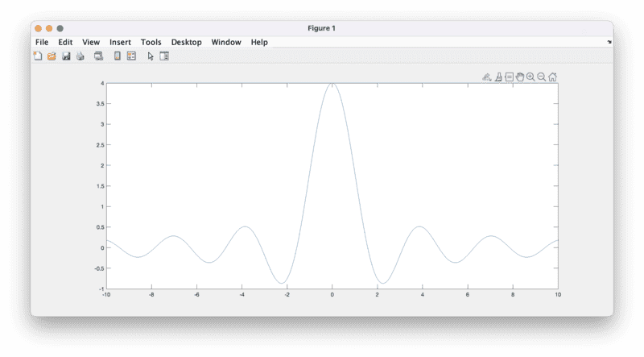The width and height of the screenshot is (644, 357).
Task: Open a file with the folder icon
Action: click(52, 56)
